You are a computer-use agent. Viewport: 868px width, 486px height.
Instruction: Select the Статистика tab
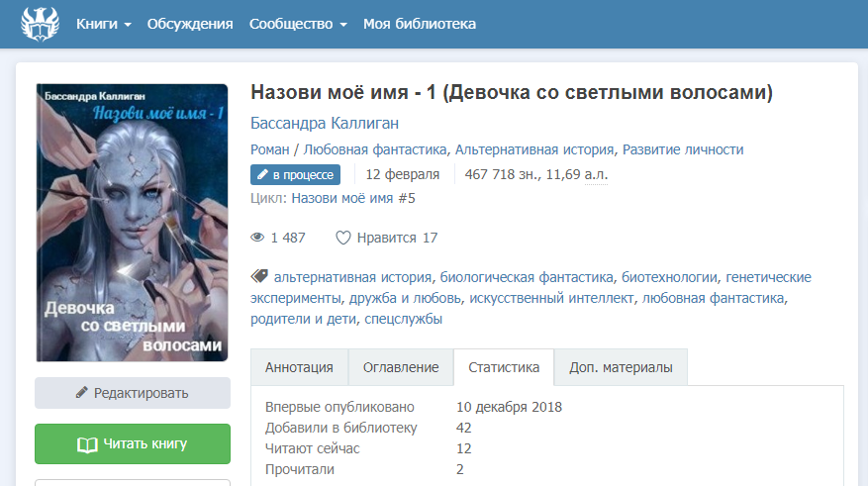tap(504, 367)
